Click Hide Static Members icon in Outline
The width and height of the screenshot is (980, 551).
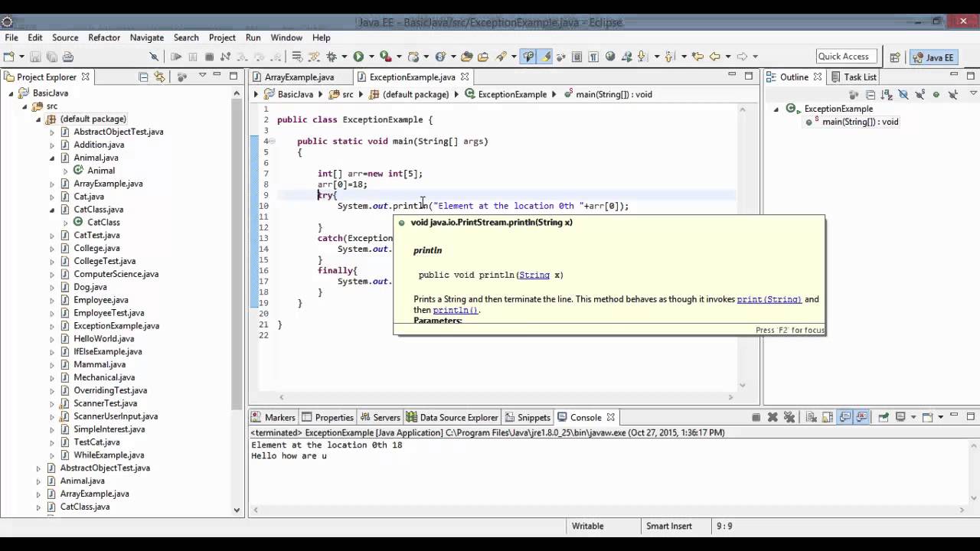[920, 95]
